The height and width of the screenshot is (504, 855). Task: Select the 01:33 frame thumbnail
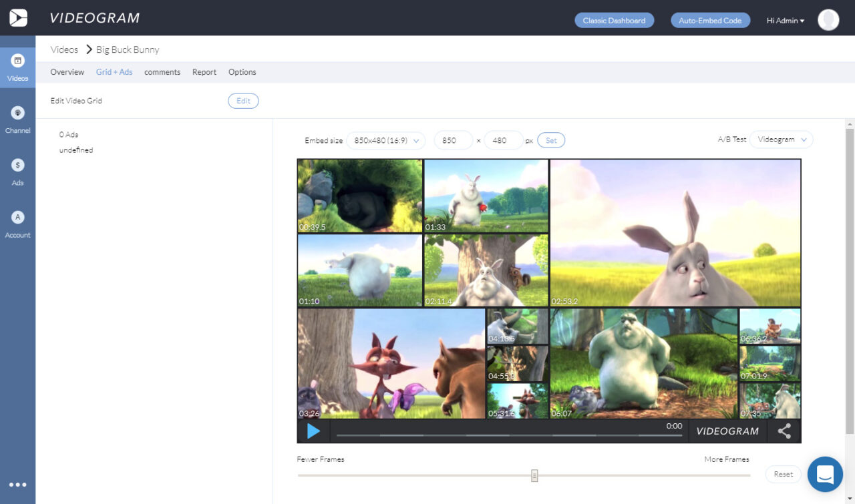point(486,196)
